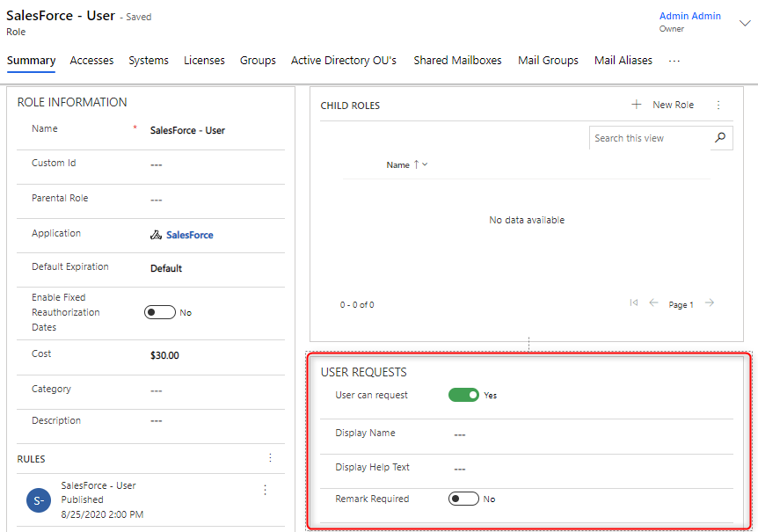
Task: Enable the Remark Required toggle
Action: click(x=463, y=499)
